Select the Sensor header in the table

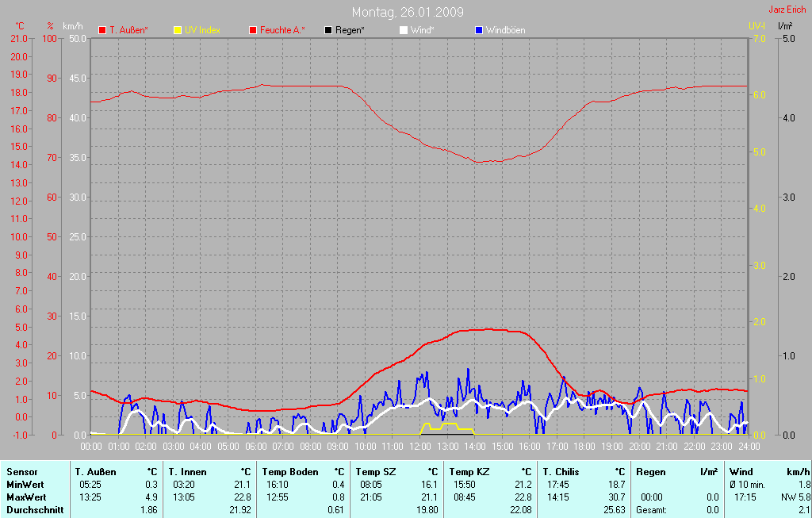coord(21,472)
